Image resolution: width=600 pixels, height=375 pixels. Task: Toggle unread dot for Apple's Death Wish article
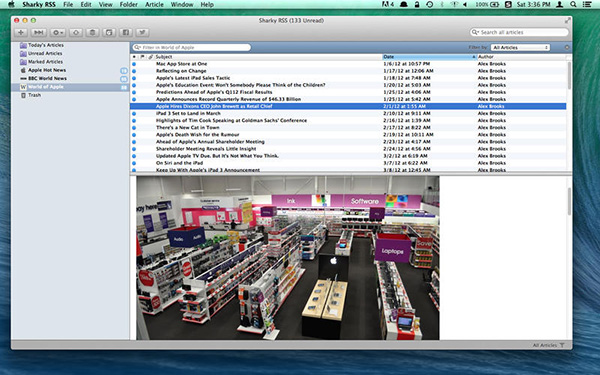pyautogui.click(x=134, y=135)
